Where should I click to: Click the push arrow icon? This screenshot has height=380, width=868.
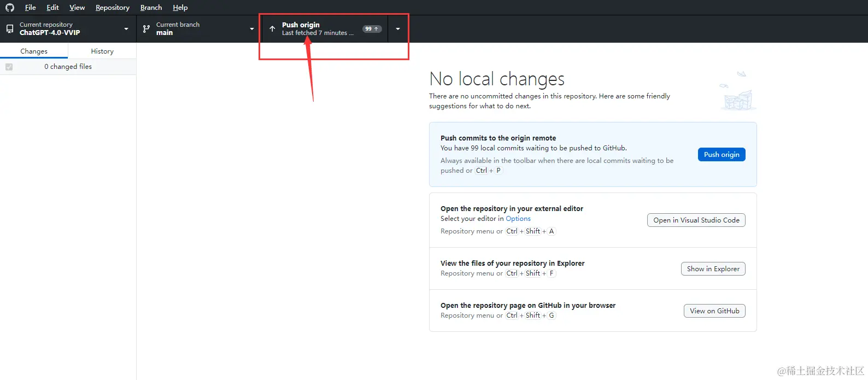[272, 29]
